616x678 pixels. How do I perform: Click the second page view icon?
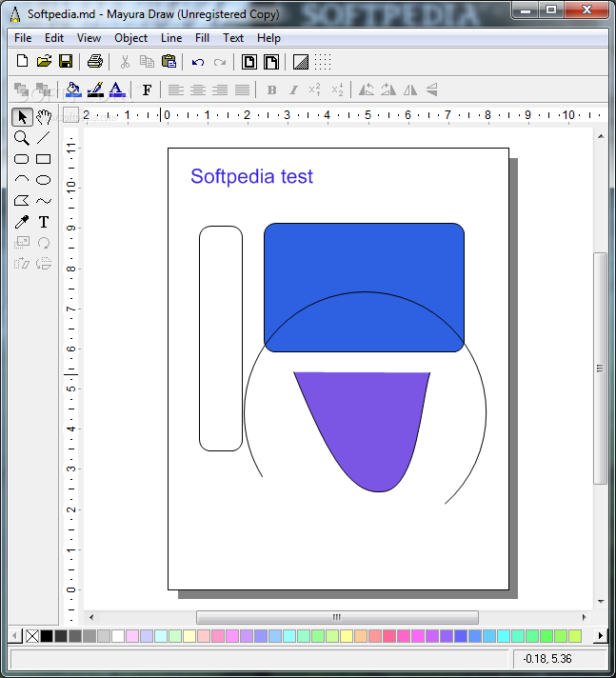click(x=271, y=62)
